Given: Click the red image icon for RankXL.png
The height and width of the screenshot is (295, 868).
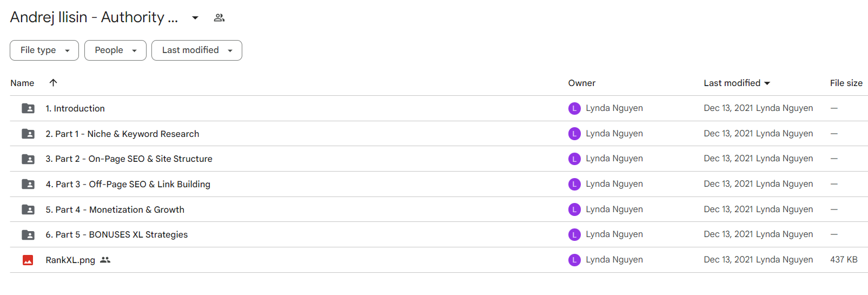Looking at the screenshot, I should click(28, 260).
